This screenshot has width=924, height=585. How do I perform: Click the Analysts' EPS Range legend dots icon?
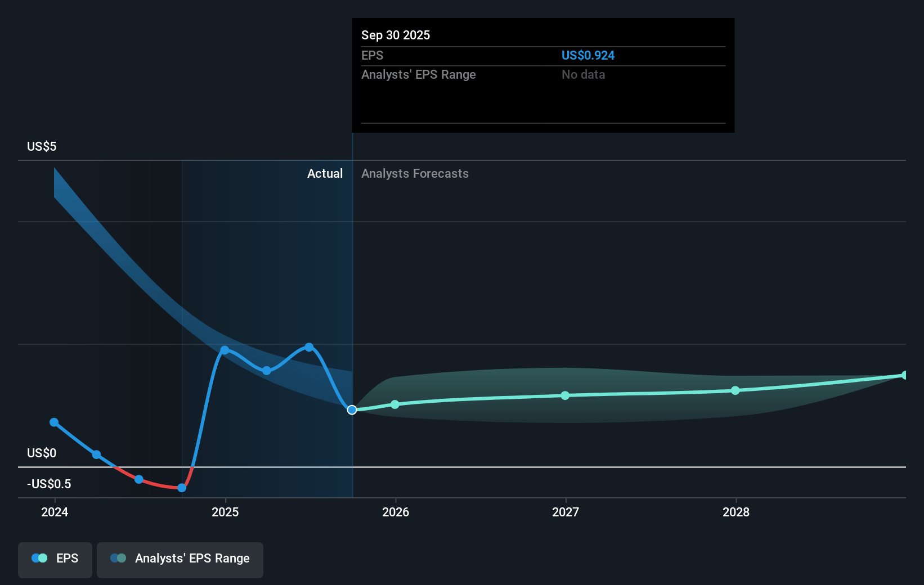tap(118, 559)
